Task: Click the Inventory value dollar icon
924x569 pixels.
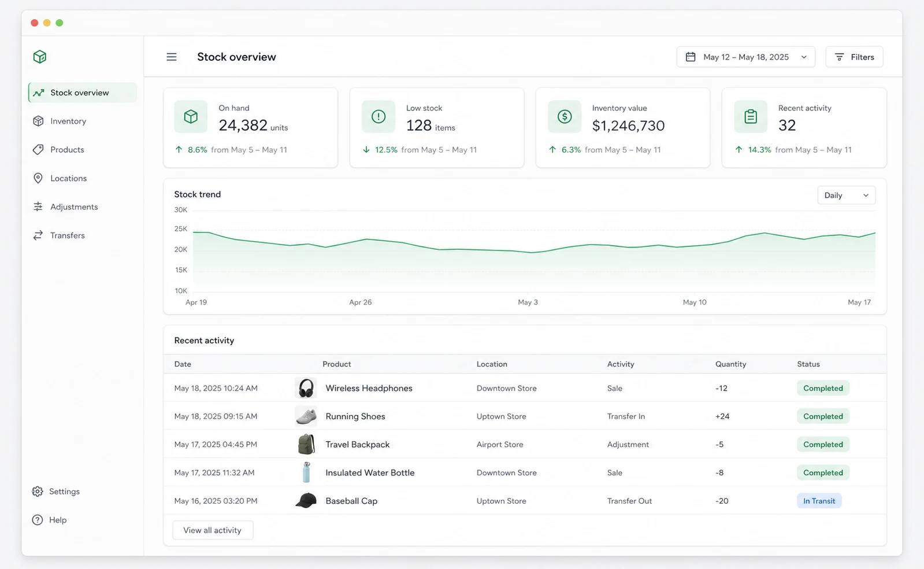Action: coord(565,117)
